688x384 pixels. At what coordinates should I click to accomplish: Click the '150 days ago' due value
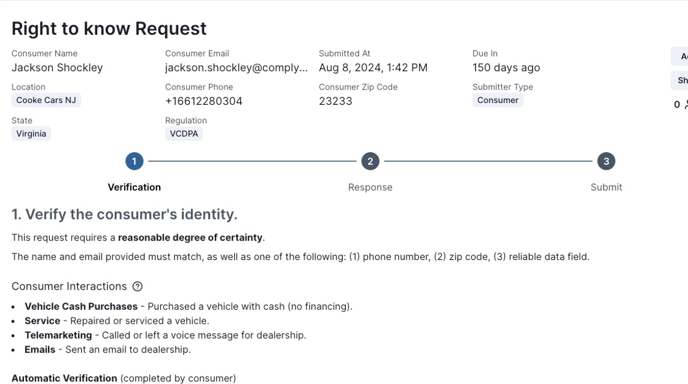click(506, 68)
